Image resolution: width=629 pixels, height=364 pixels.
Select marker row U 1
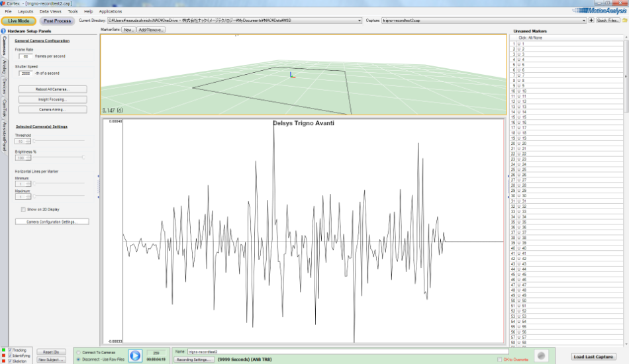566,44
